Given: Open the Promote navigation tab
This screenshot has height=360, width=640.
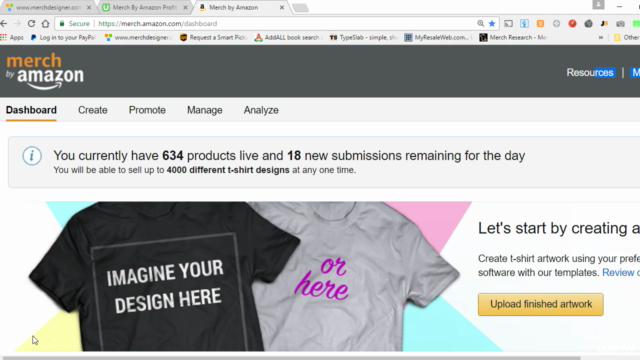Looking at the screenshot, I should coord(147,110).
